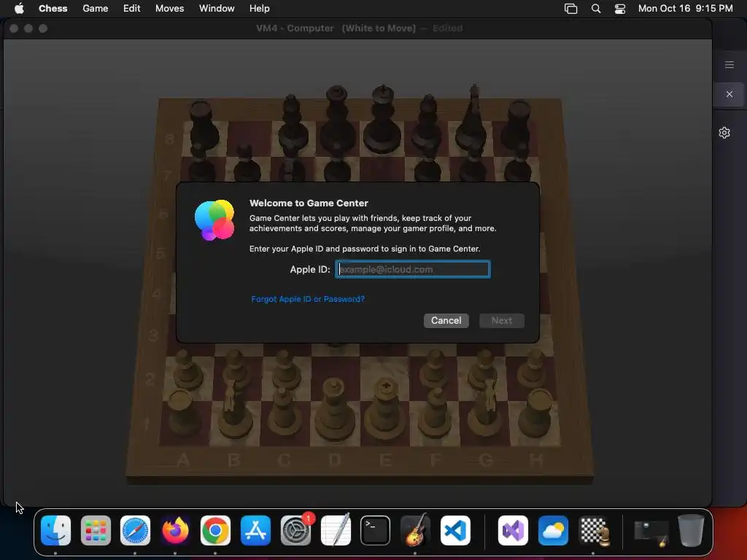This screenshot has width=747, height=560.
Task: Open System Settings with update badge
Action: pos(296,531)
